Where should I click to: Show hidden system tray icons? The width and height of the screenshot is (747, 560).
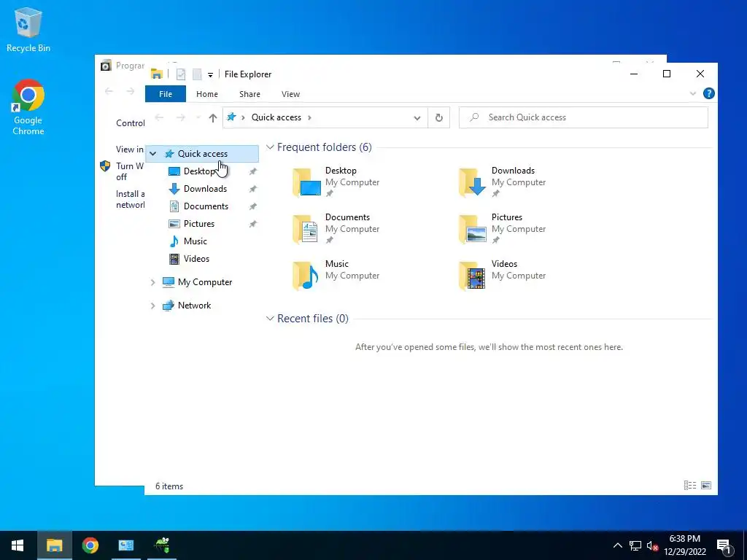[617, 545]
